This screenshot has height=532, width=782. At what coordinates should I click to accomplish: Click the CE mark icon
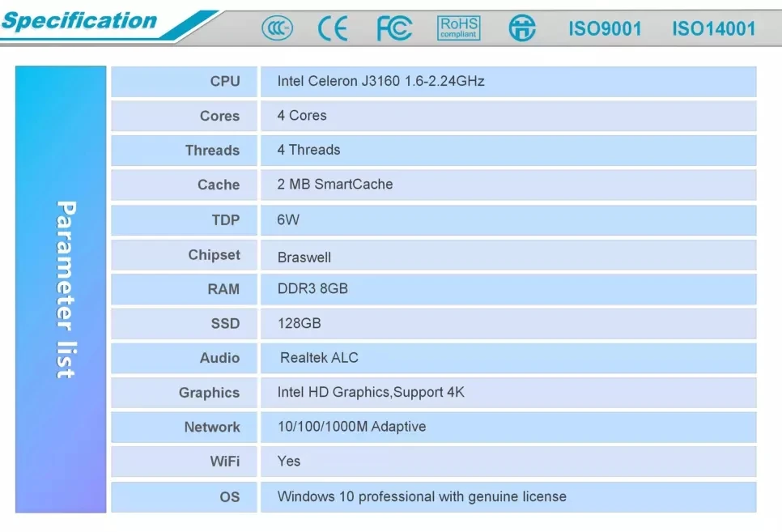coord(333,28)
